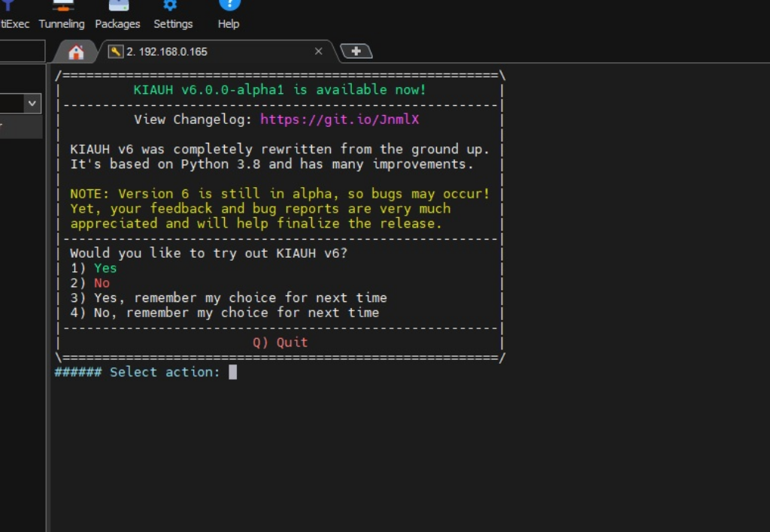Click the green '1) Yes' option text
The width and height of the screenshot is (770, 532).
click(x=93, y=268)
